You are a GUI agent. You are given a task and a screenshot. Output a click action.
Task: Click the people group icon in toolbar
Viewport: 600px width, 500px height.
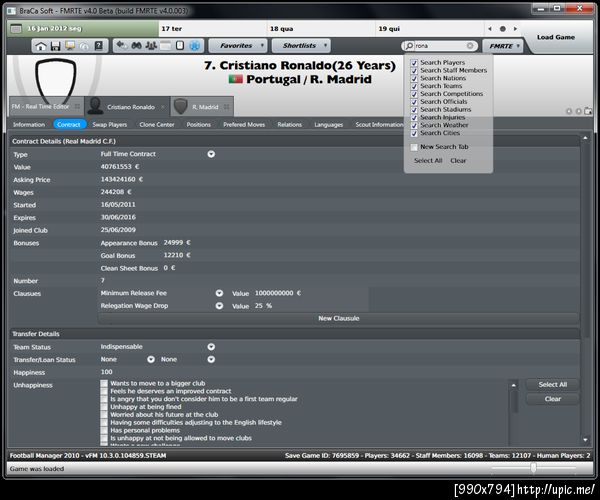click(151, 46)
